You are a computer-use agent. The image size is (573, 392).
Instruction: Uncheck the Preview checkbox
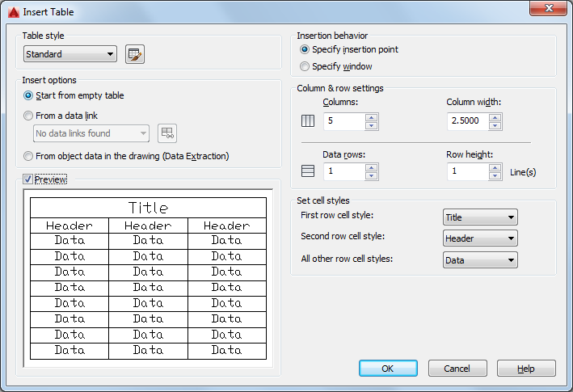[x=27, y=179]
